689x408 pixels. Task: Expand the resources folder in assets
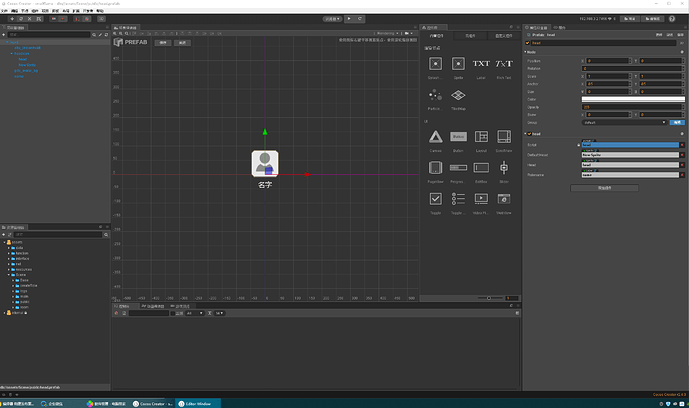[9, 270]
